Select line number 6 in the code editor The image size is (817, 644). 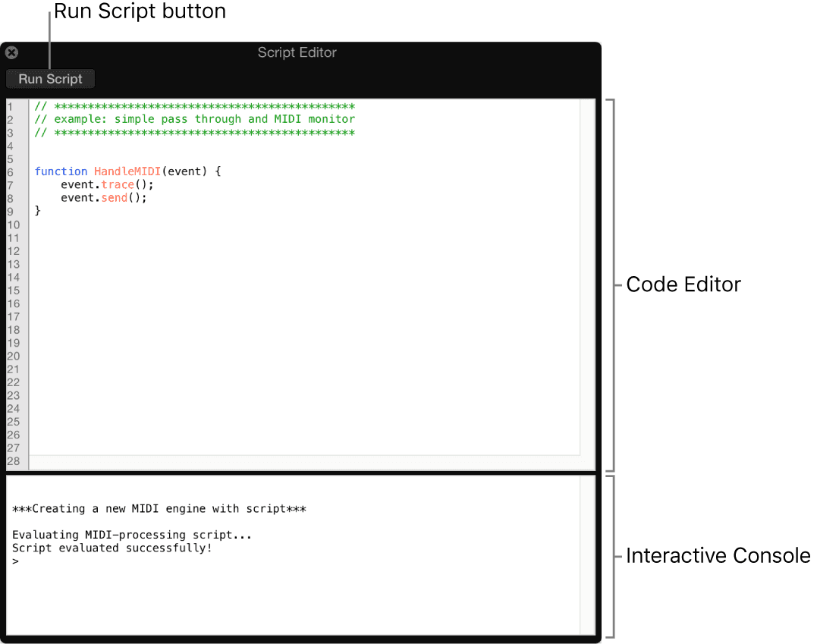click(10, 171)
